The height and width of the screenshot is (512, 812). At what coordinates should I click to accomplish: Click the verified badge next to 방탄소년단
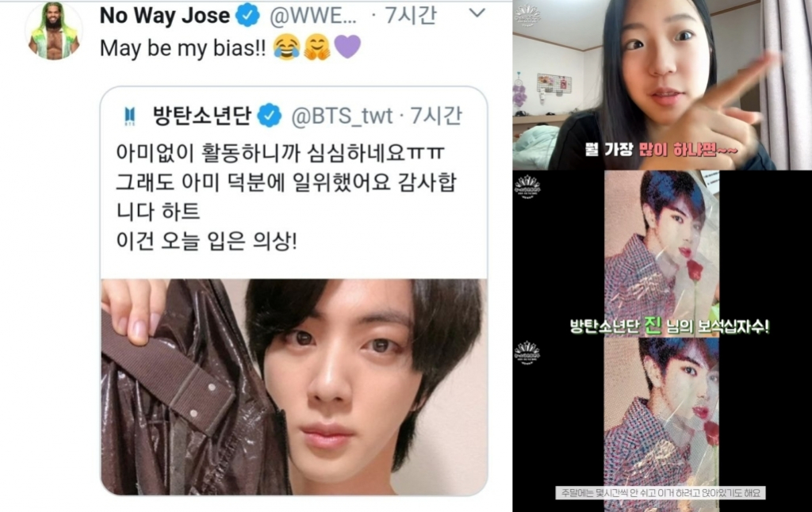coord(270,116)
